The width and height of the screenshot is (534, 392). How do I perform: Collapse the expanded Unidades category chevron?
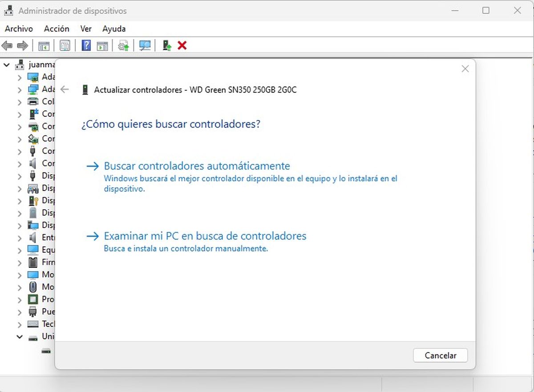coord(19,336)
